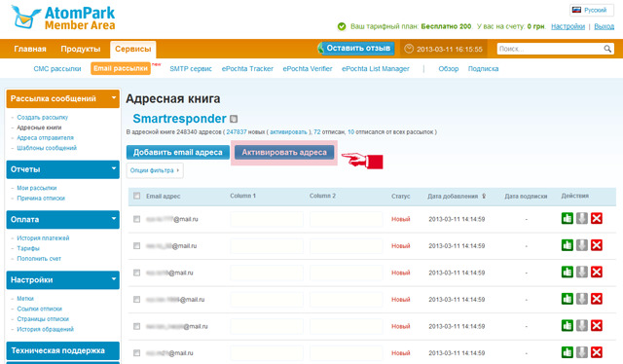Click red delete icon in second address row
The width and height of the screenshot is (623, 364).
pos(597,245)
